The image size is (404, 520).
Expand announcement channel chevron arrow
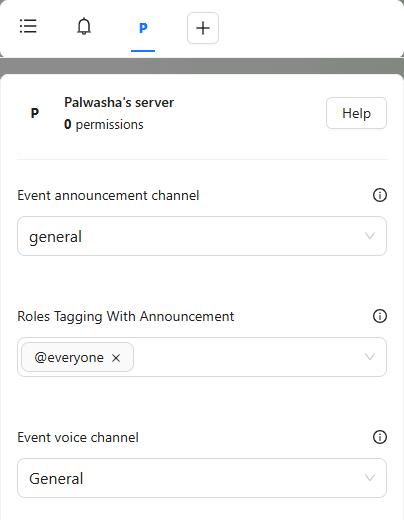(370, 236)
